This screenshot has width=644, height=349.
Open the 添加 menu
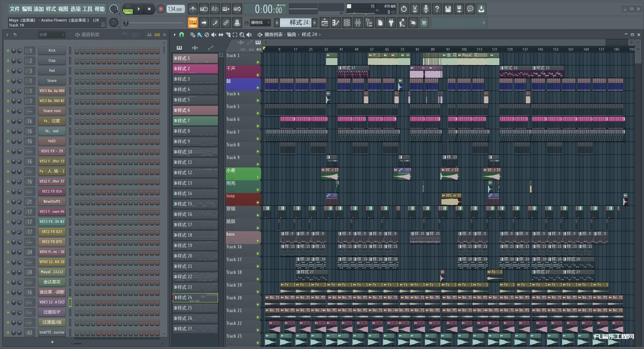39,9
